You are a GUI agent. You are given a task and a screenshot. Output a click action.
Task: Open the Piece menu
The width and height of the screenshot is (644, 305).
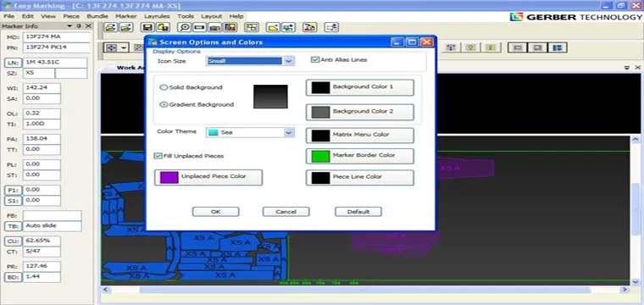coord(71,16)
